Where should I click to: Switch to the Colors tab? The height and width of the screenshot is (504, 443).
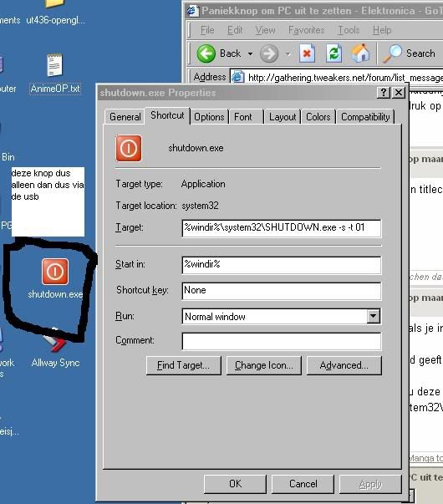[x=318, y=117]
